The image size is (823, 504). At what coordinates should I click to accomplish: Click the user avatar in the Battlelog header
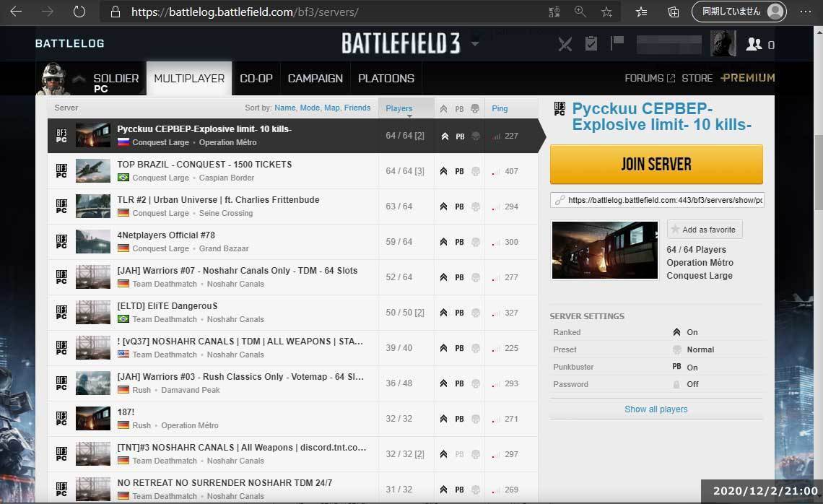click(723, 43)
